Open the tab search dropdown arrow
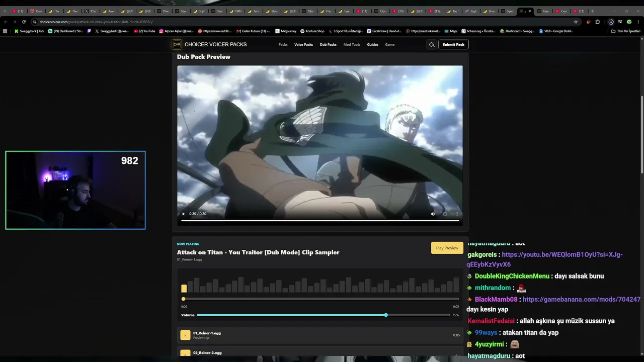The image size is (644, 362). (x=5, y=11)
